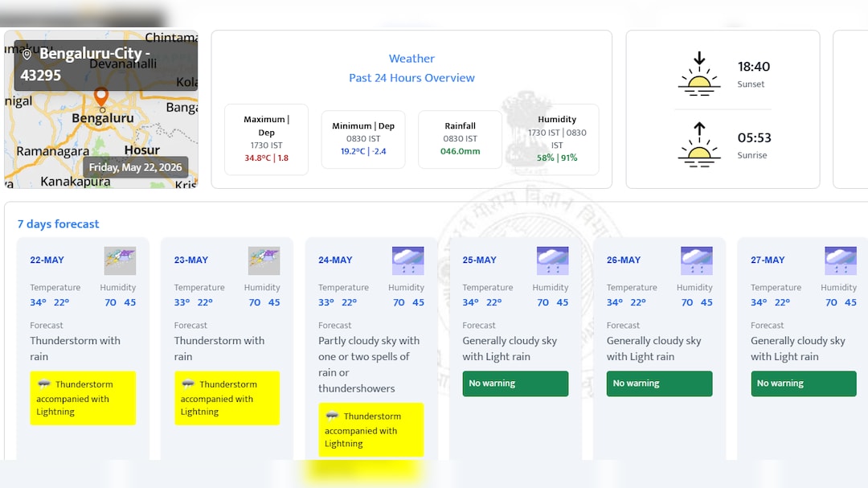Click the Sunrise label

(x=751, y=155)
